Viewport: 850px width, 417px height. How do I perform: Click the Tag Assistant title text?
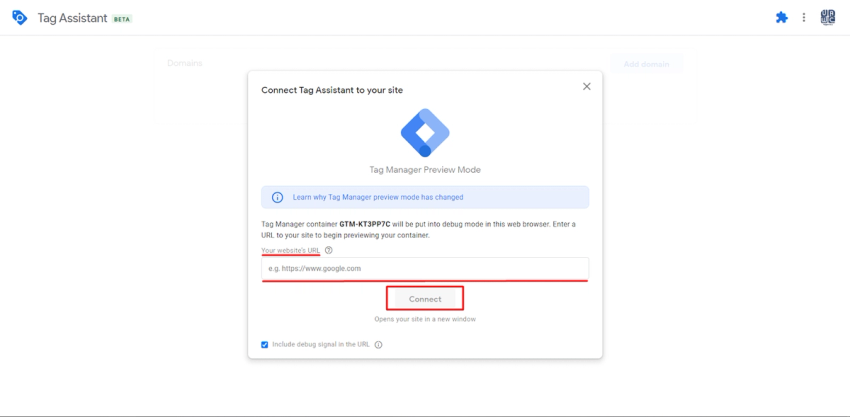[x=72, y=18]
